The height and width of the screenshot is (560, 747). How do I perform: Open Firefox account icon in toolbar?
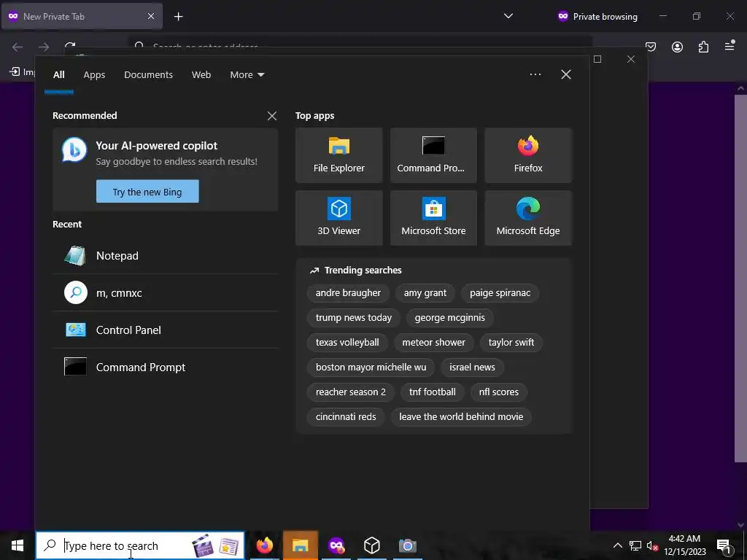[x=677, y=47]
